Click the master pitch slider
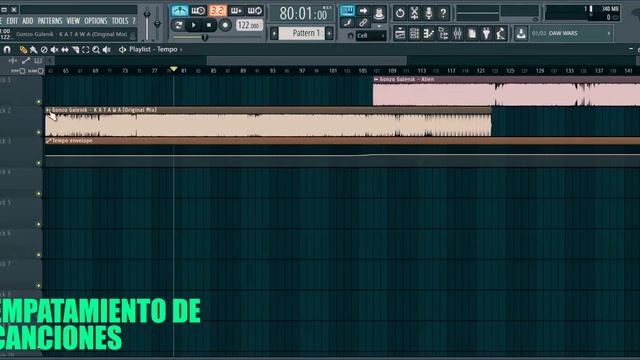This screenshot has width=640, height=360. (157, 23)
